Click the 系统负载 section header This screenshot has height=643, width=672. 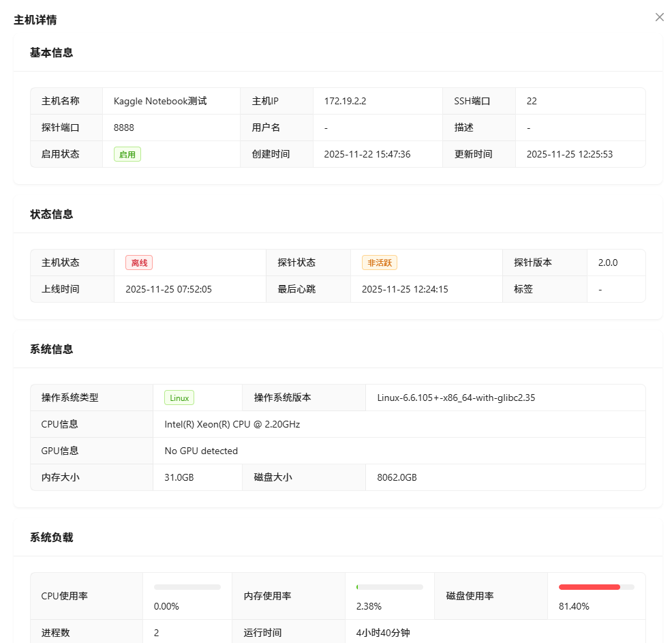tap(52, 537)
